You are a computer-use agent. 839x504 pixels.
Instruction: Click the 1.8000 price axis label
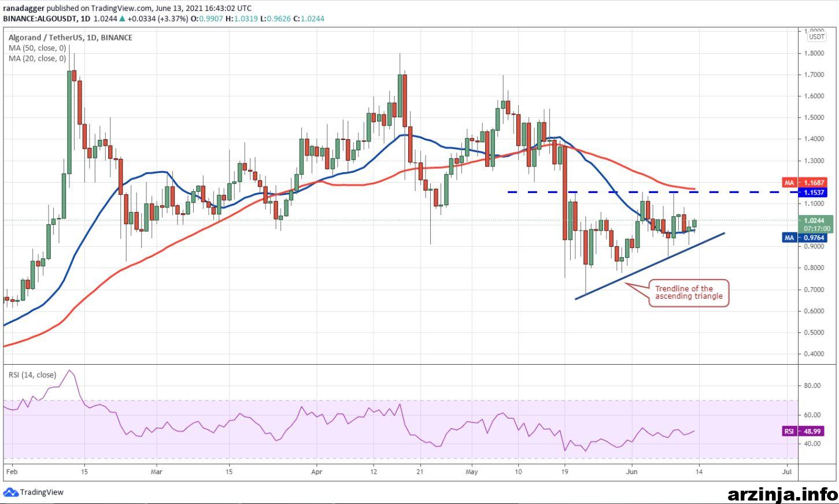pyautogui.click(x=815, y=53)
